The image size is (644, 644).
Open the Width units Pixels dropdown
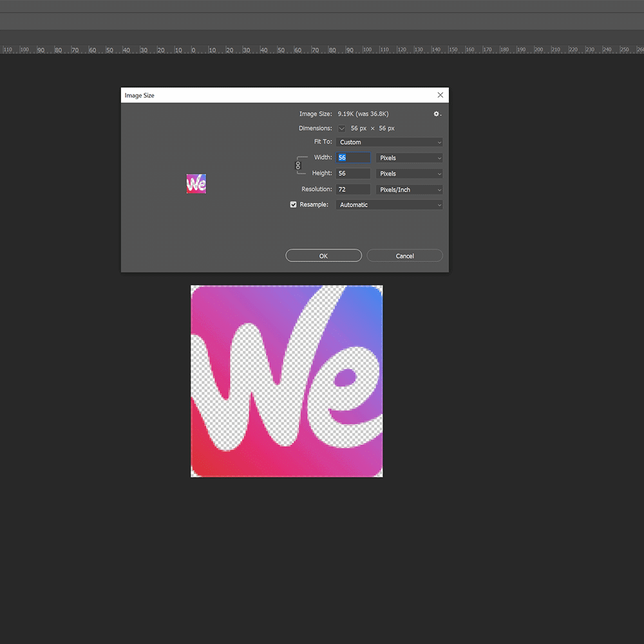pos(410,158)
